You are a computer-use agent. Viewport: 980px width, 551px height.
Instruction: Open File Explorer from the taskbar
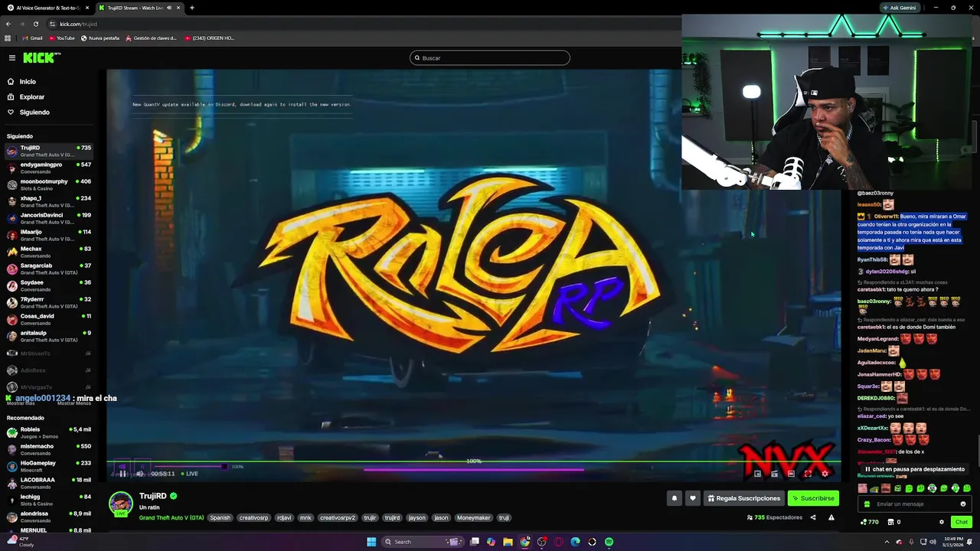point(508,542)
